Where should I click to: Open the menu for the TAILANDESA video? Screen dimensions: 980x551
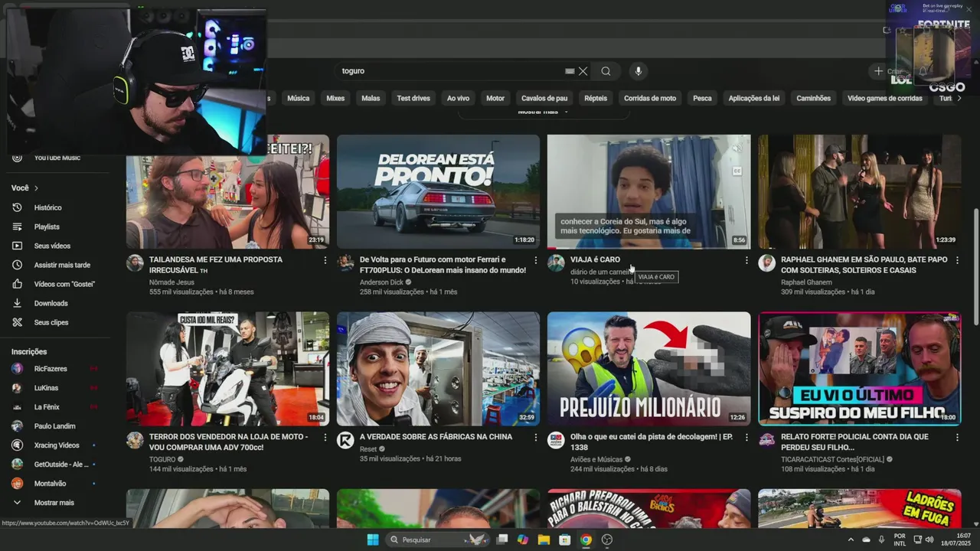(x=325, y=260)
